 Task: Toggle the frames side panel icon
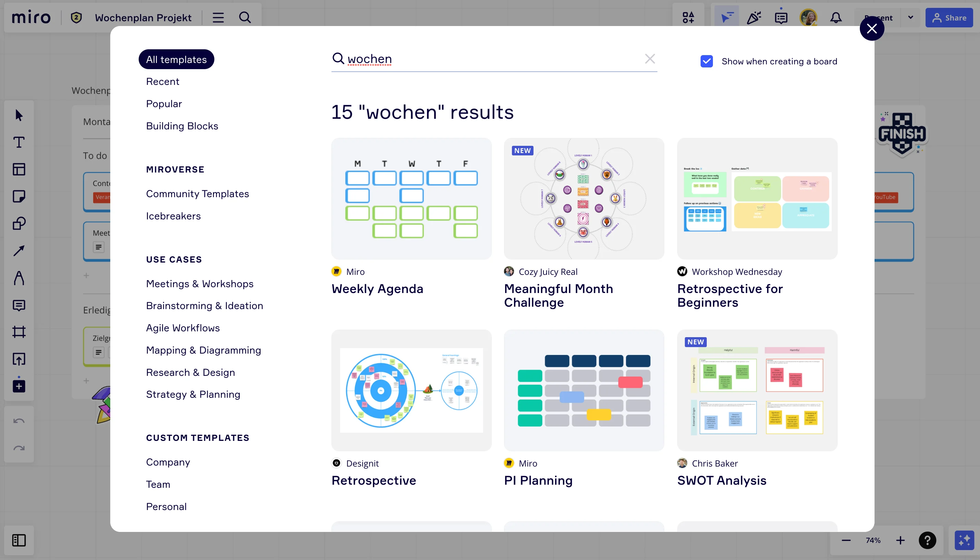pos(19,540)
